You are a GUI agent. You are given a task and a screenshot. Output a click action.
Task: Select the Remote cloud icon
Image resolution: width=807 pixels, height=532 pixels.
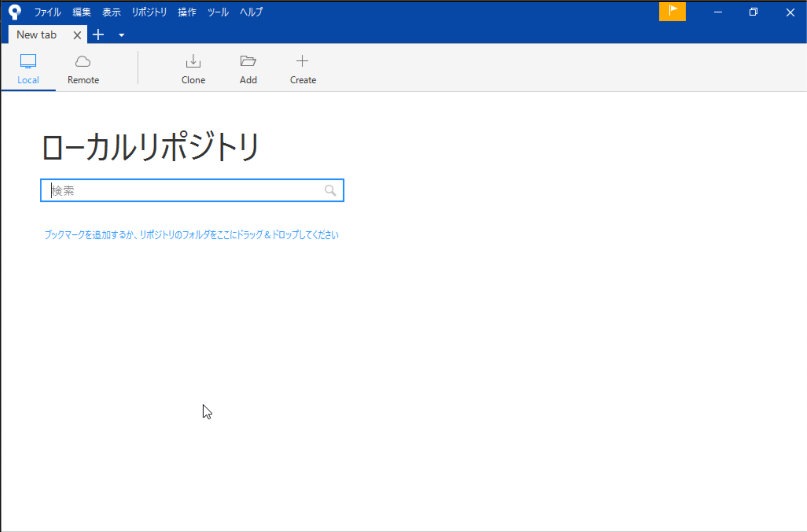(x=83, y=61)
